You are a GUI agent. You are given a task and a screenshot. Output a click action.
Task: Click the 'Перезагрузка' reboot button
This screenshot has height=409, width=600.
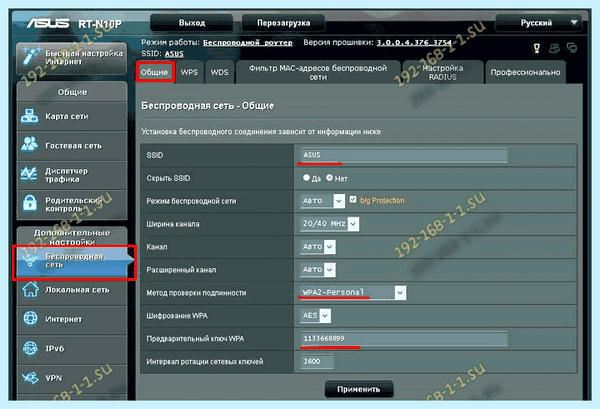pyautogui.click(x=284, y=23)
